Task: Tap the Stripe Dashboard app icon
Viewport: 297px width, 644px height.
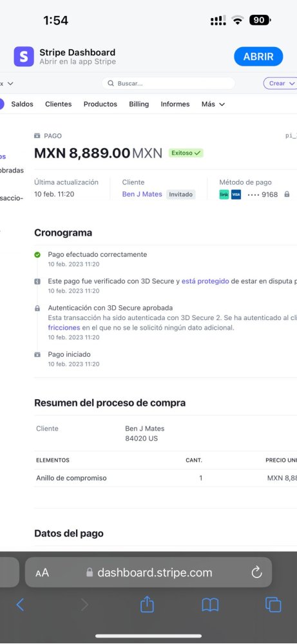Action: pyautogui.click(x=24, y=56)
